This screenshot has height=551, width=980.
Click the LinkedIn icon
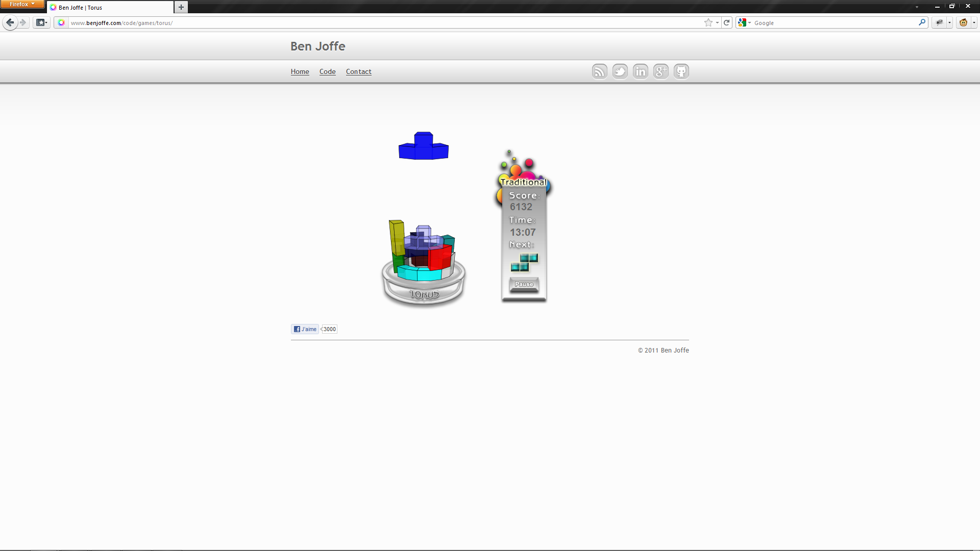(641, 71)
